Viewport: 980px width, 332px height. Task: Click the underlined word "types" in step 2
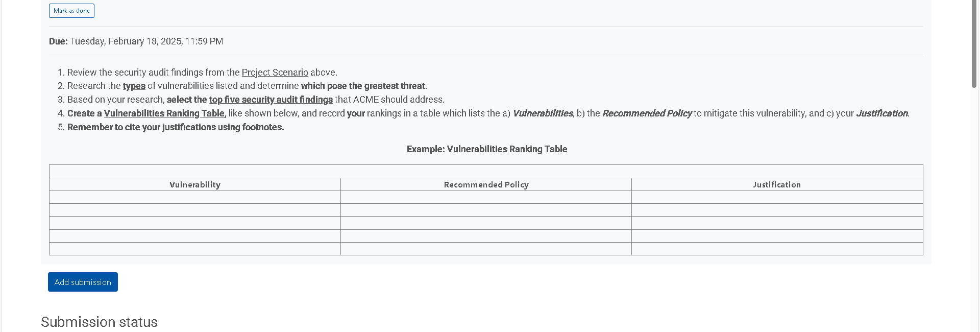[134, 86]
